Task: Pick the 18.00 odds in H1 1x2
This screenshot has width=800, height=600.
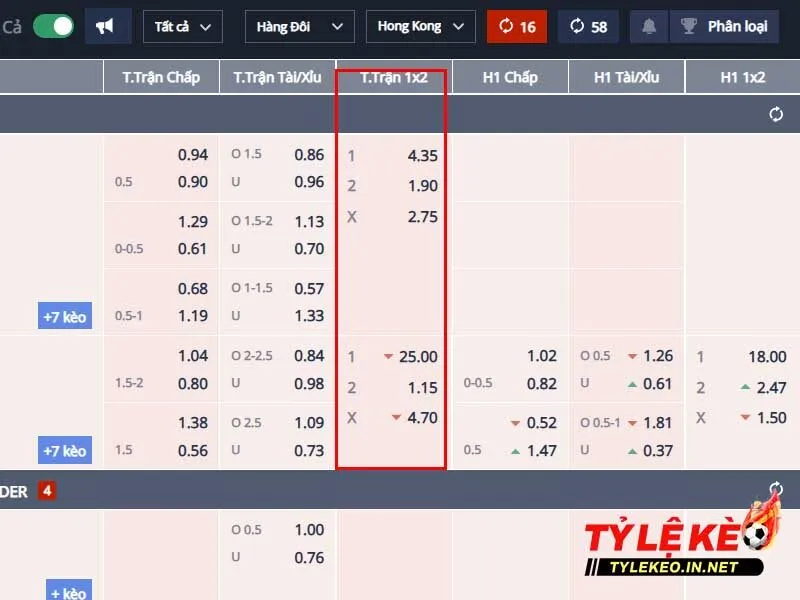Action: pos(767,357)
